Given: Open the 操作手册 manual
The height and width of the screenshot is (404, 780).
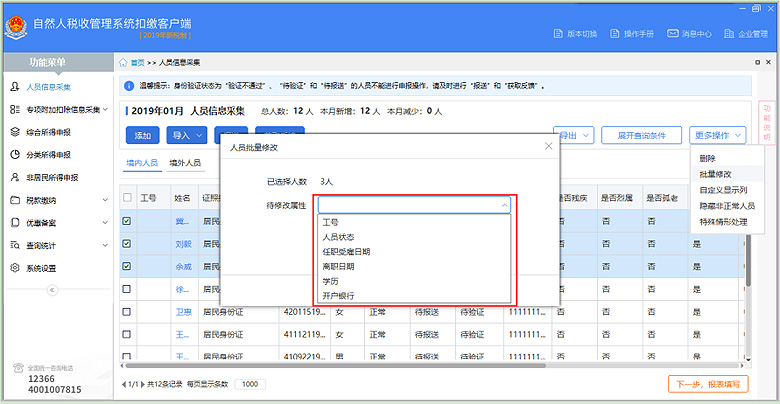Looking at the screenshot, I should (x=632, y=34).
